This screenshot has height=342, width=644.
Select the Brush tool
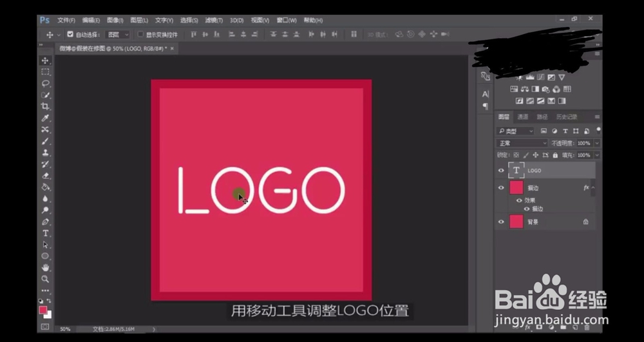45,141
